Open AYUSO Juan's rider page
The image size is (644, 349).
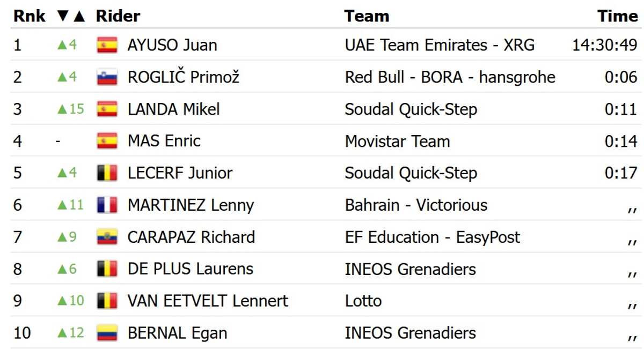click(x=172, y=45)
